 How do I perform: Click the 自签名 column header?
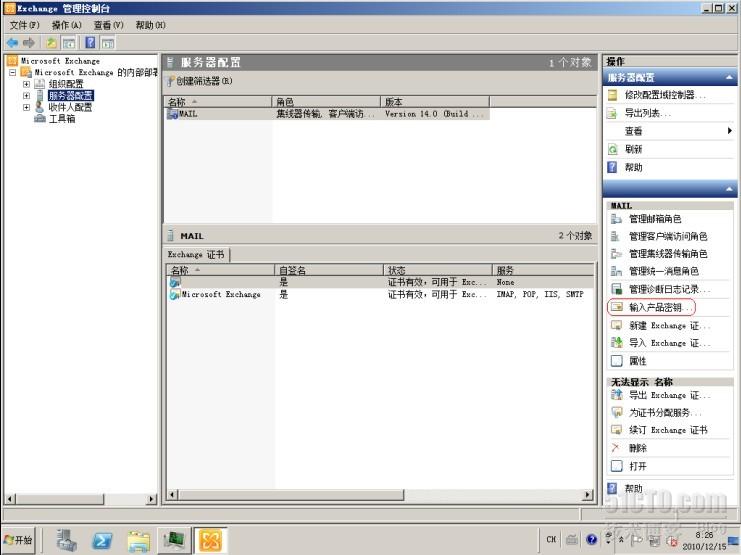328,270
